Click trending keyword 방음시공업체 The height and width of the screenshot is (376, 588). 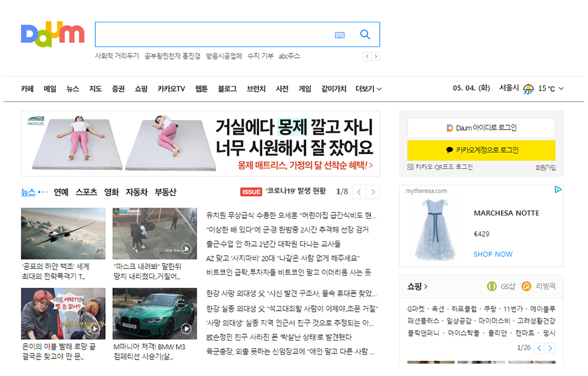(224, 56)
